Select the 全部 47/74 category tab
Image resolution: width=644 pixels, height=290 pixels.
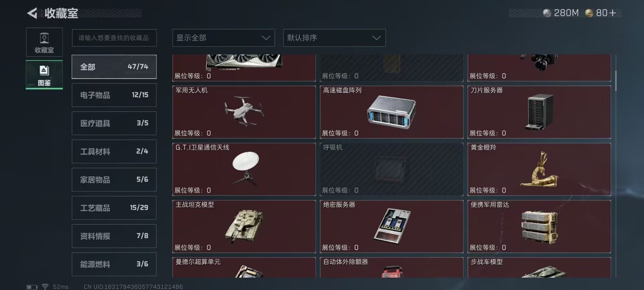(114, 67)
